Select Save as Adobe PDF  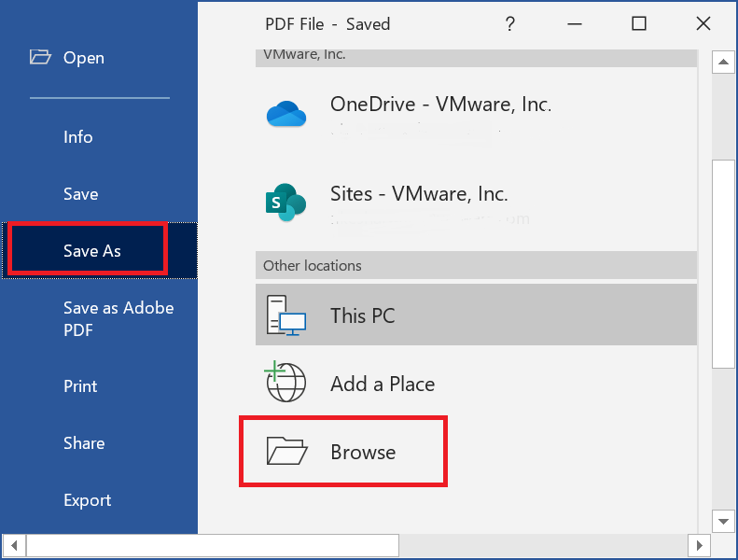pos(118,319)
